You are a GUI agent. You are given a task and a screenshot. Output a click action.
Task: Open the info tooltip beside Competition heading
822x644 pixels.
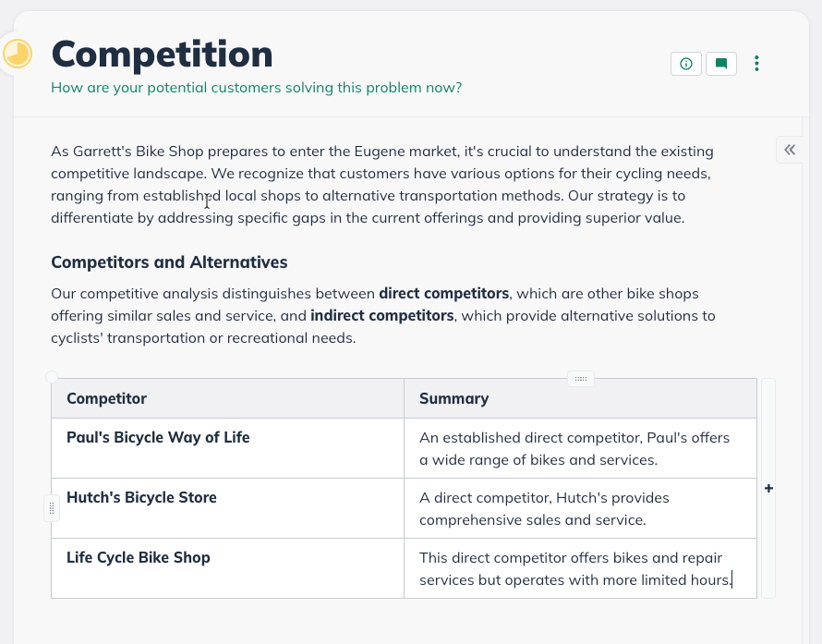tap(685, 64)
